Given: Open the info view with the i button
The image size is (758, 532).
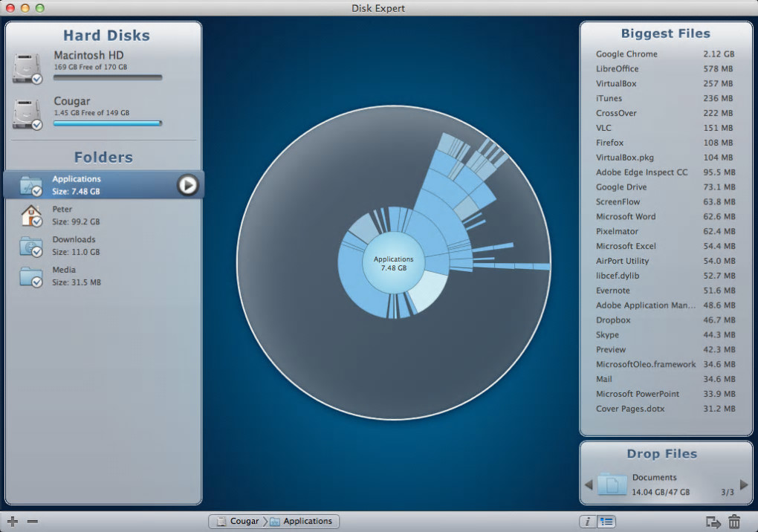Looking at the screenshot, I should click(x=588, y=522).
